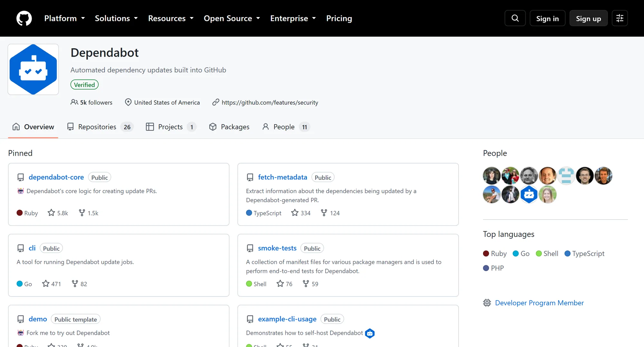The width and height of the screenshot is (644, 347).
Task: Click the link chain icon beside URL
Action: (x=215, y=102)
